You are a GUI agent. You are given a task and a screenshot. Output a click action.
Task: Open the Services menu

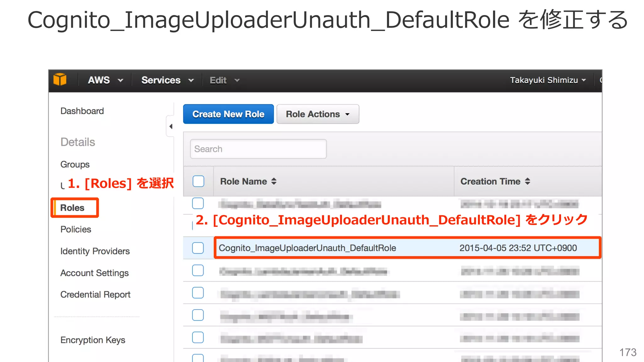point(167,80)
